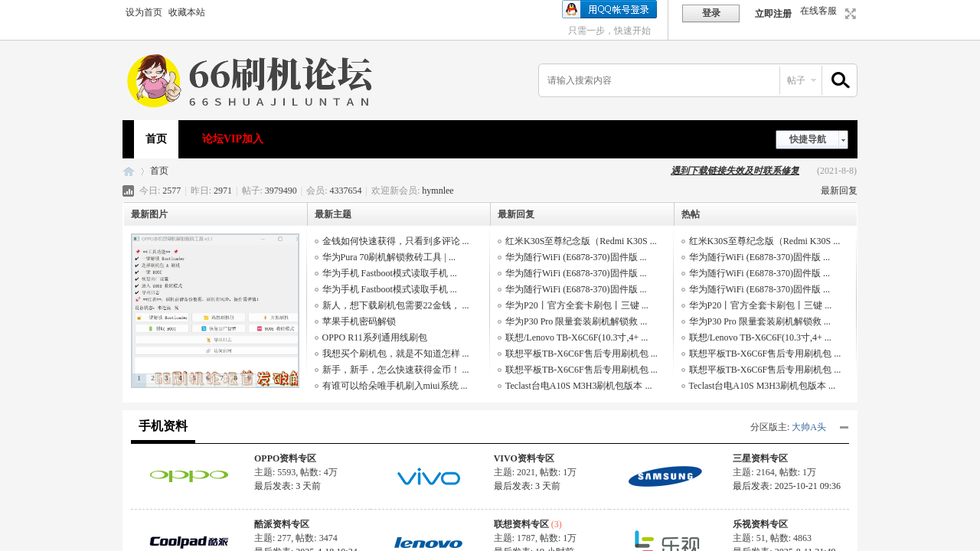This screenshot has height=551, width=980.
Task: Open the 帖子 search type dropdown
Action: [801, 80]
